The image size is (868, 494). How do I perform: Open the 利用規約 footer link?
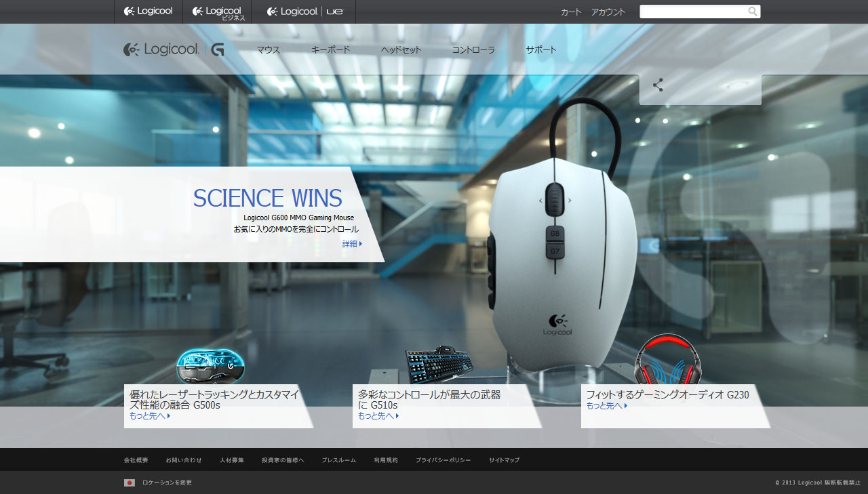click(x=386, y=460)
